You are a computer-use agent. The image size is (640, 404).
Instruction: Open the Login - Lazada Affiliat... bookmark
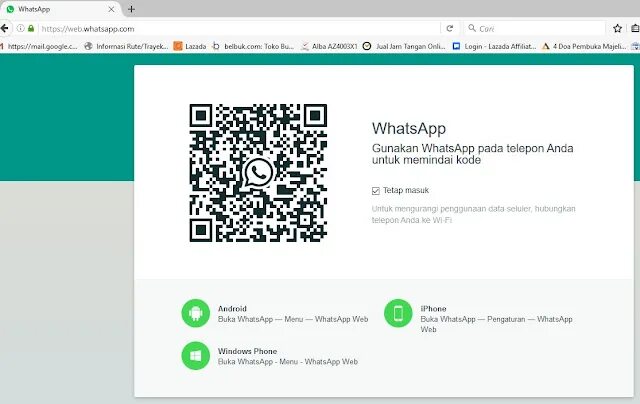(x=494, y=47)
